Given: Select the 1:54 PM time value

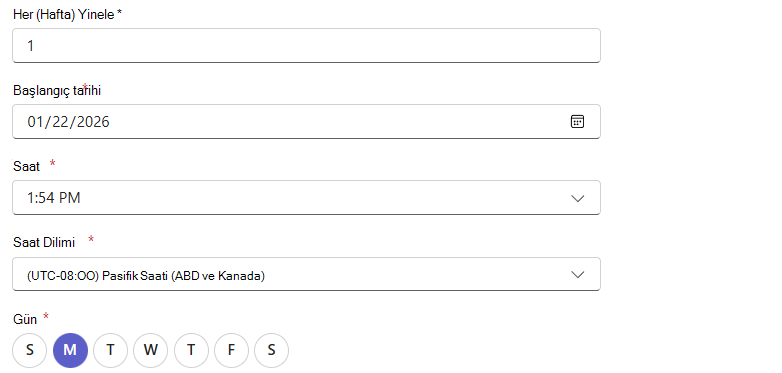Looking at the screenshot, I should pos(54,198).
